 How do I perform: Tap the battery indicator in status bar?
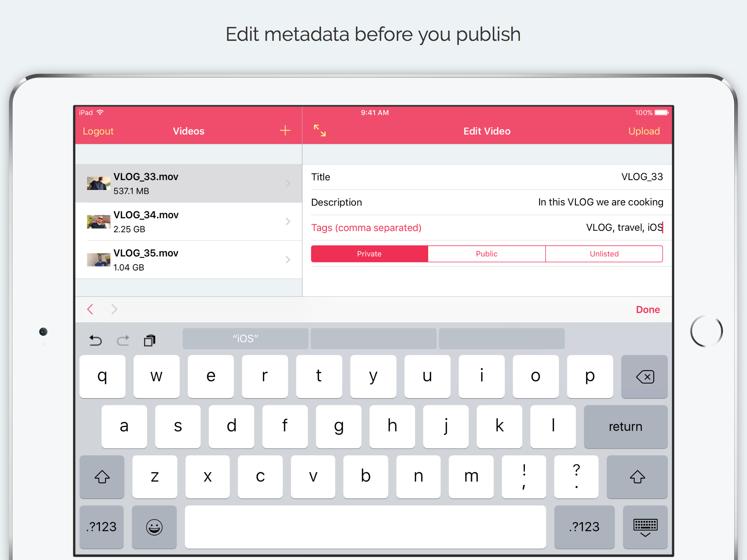tap(662, 113)
